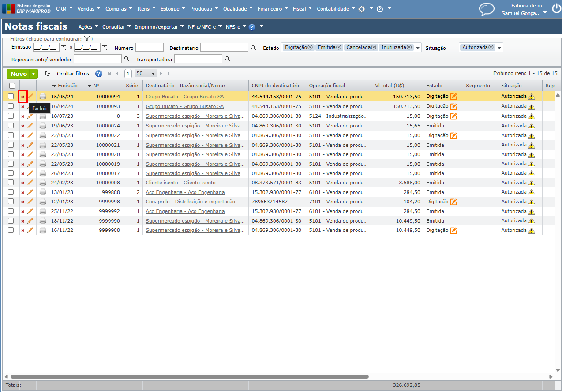The width and height of the screenshot is (562, 392).
Task: Click pencil edit icon for invoice 9999988
Action: [30, 230]
